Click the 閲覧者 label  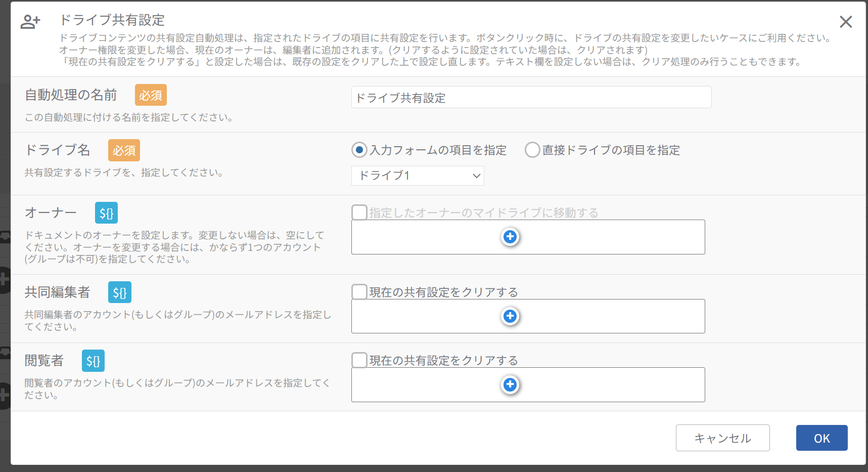[44, 360]
